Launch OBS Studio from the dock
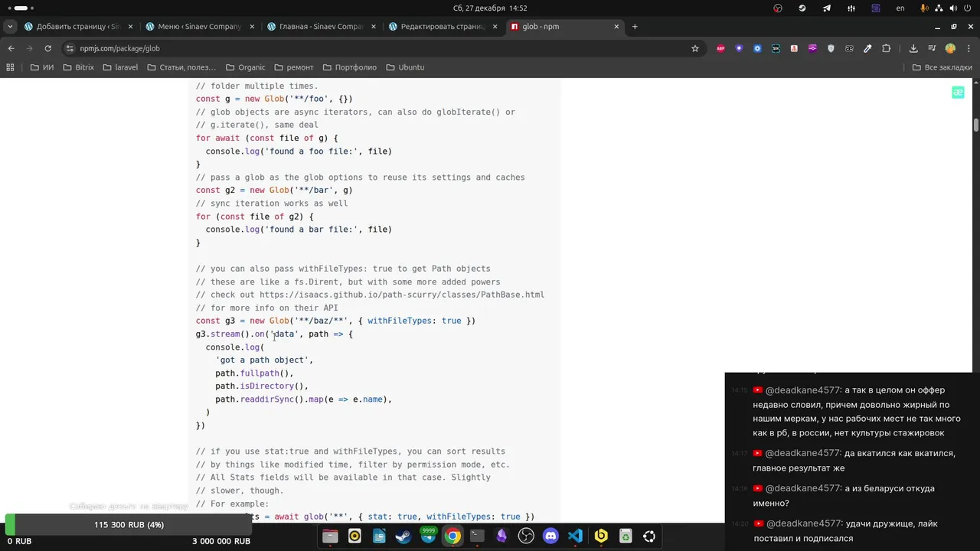 tap(526, 536)
